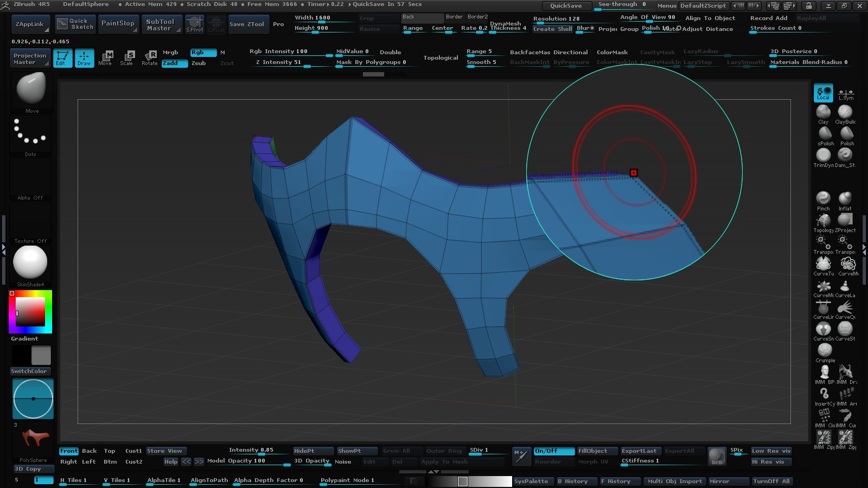
Task: Open the Projection Master panel
Action: click(x=30, y=59)
